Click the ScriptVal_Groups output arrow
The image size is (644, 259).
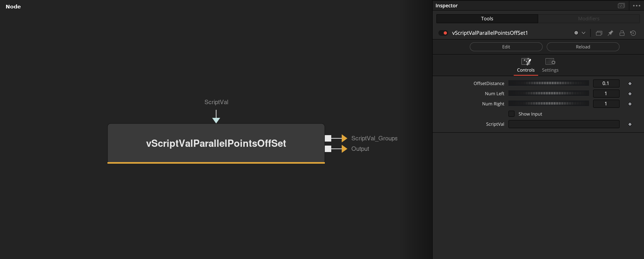[344, 138]
